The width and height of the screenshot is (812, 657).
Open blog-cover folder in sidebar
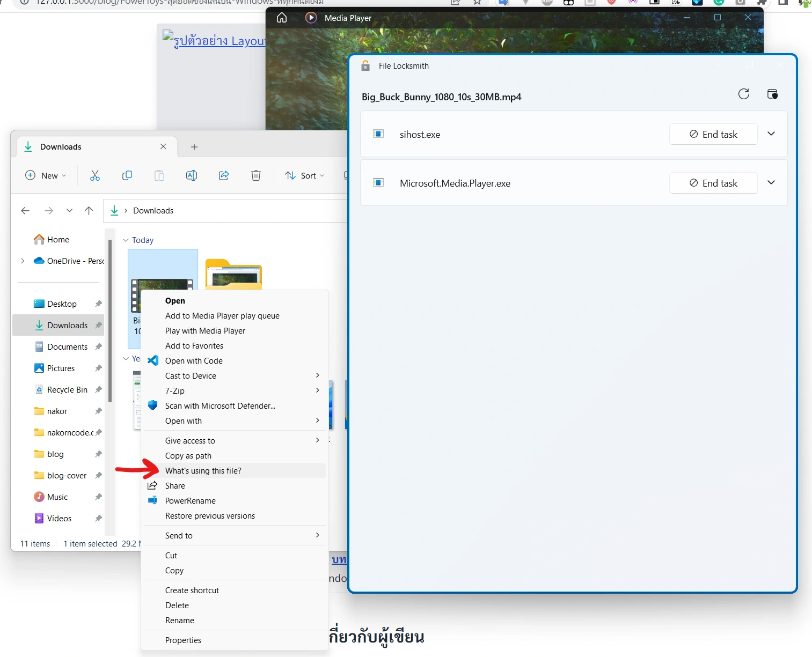58,476
